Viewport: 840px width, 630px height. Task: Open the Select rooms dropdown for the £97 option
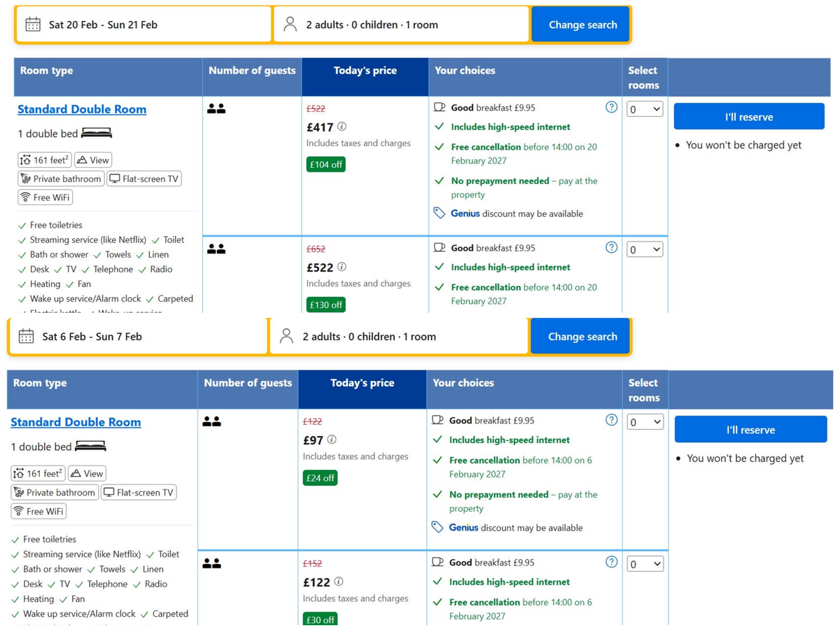pyautogui.click(x=644, y=422)
